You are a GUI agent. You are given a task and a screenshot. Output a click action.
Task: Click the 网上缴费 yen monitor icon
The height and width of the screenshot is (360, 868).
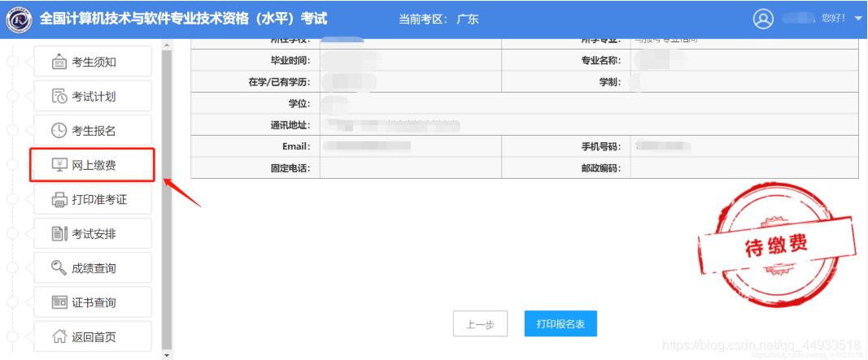(59, 165)
